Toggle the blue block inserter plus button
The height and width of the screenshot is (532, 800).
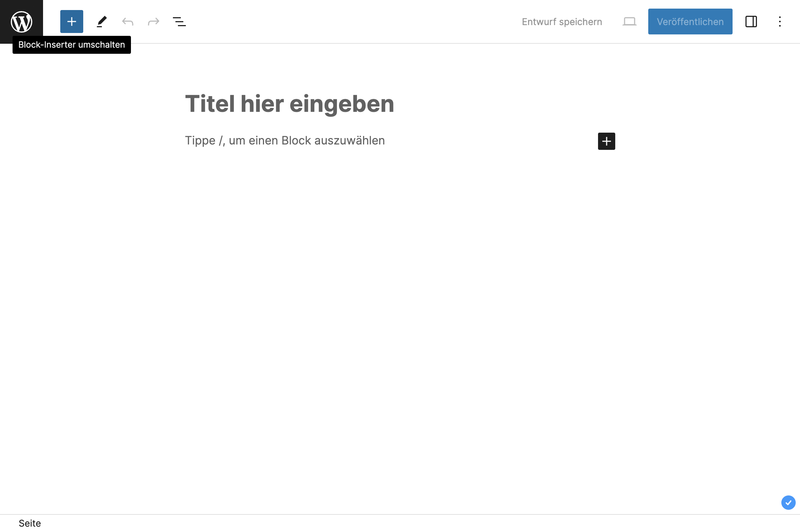pyautogui.click(x=72, y=22)
